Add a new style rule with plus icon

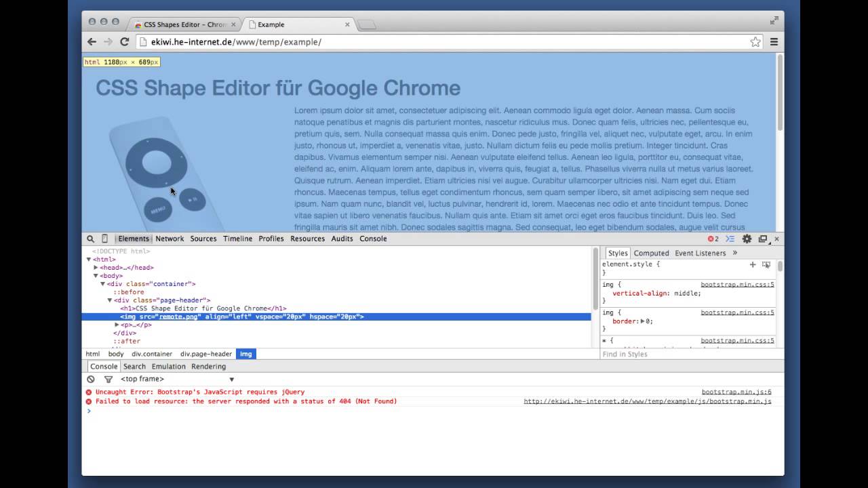point(753,264)
